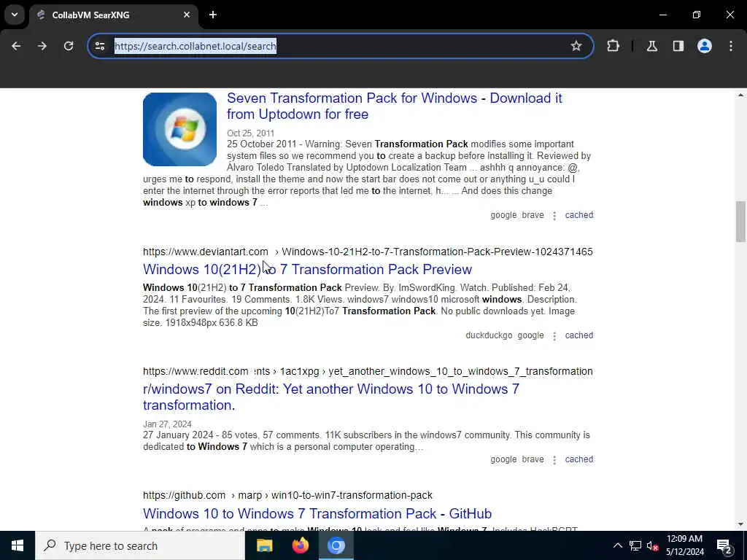747x560 pixels.
Task: Open google link under DeviantArt result
Action: click(x=530, y=335)
